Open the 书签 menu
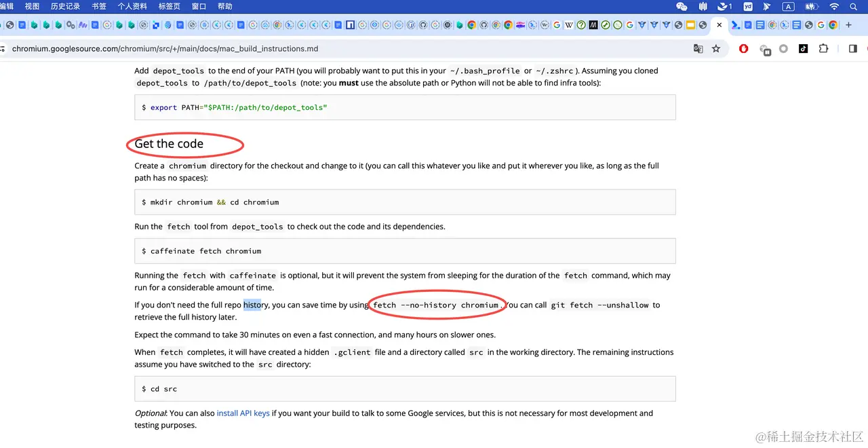Viewport: 868px width, 448px height. point(99,6)
